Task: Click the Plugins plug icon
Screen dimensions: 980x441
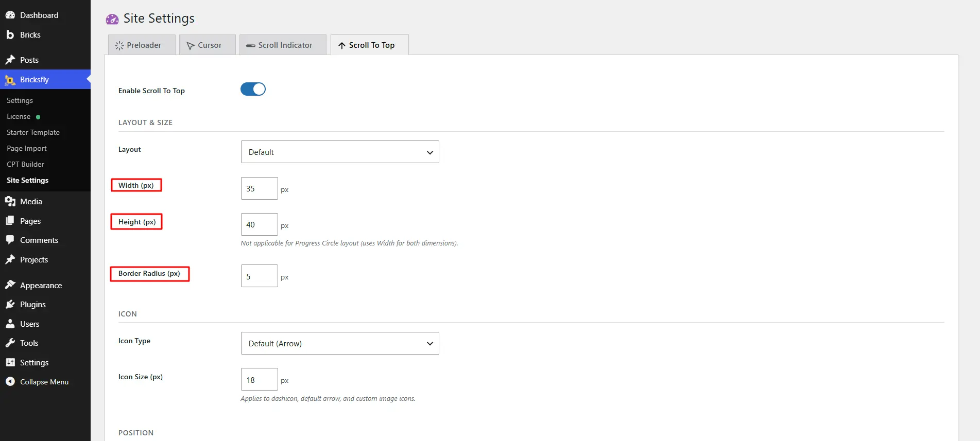Action: click(x=10, y=304)
